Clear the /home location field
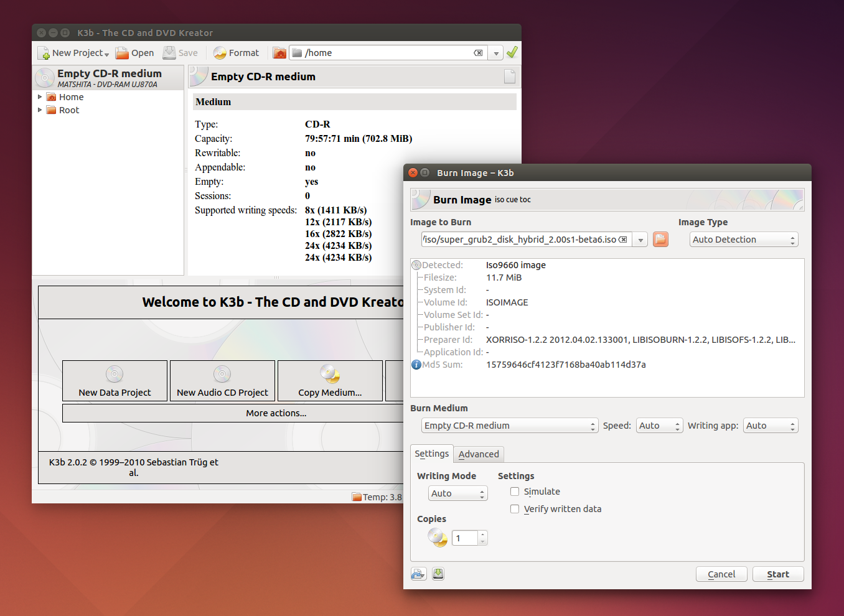 pos(478,53)
